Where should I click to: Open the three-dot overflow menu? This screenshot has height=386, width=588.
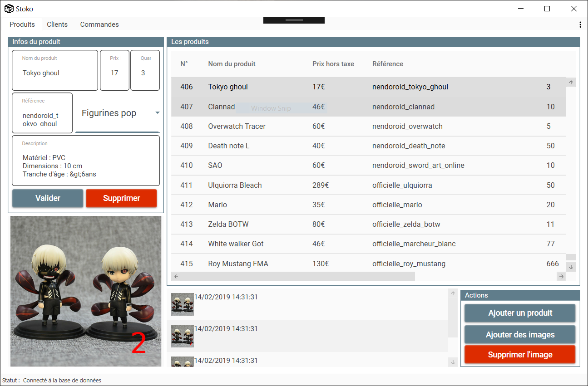point(580,24)
